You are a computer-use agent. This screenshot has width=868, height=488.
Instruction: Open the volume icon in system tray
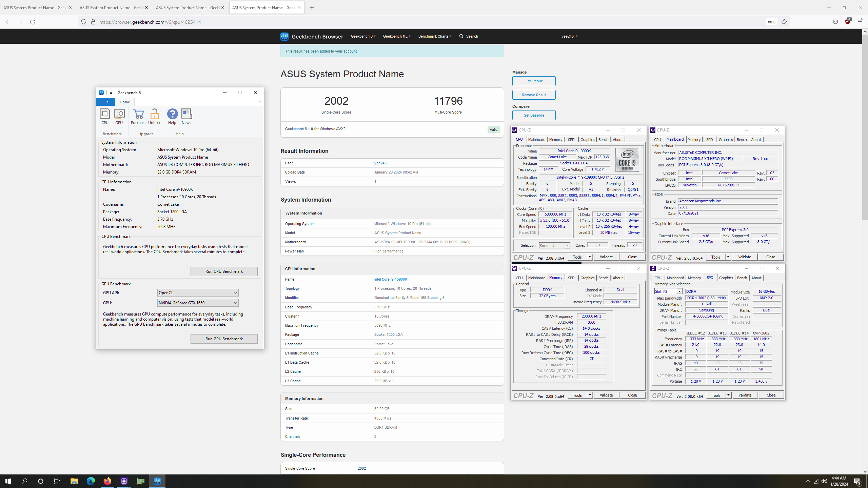[x=824, y=481]
